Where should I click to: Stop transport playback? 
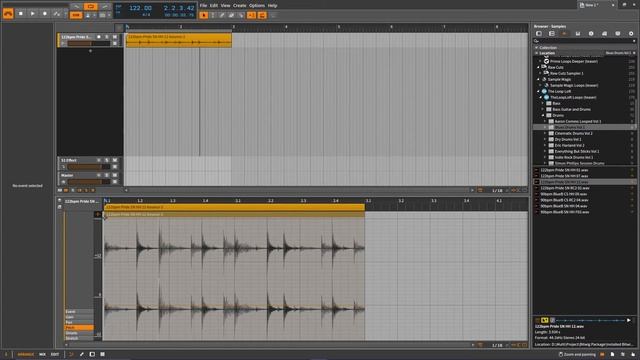pos(21,13)
